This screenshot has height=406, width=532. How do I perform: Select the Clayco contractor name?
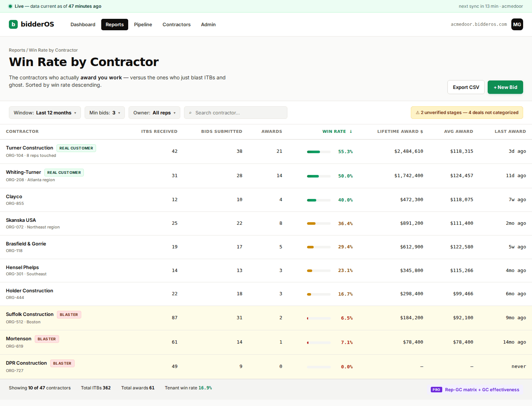(x=14, y=197)
